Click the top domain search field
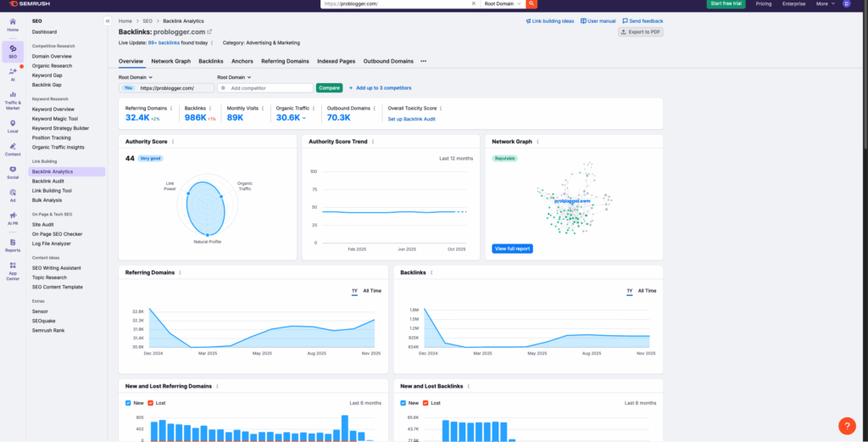Viewport: 868px width, 442px height. click(x=396, y=3)
